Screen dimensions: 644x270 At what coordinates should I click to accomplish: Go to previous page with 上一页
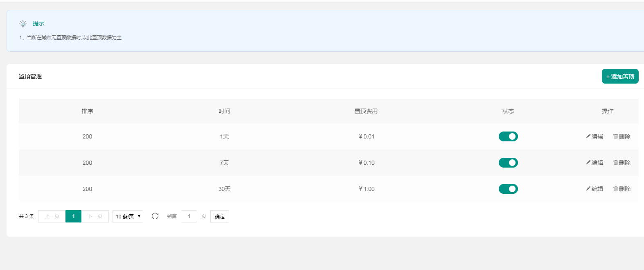click(52, 216)
